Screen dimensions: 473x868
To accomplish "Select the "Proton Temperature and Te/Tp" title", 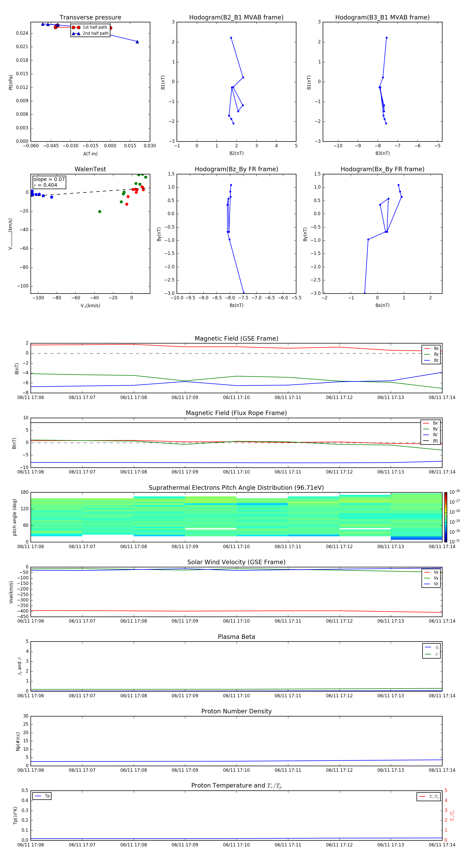I will tap(236, 786).
